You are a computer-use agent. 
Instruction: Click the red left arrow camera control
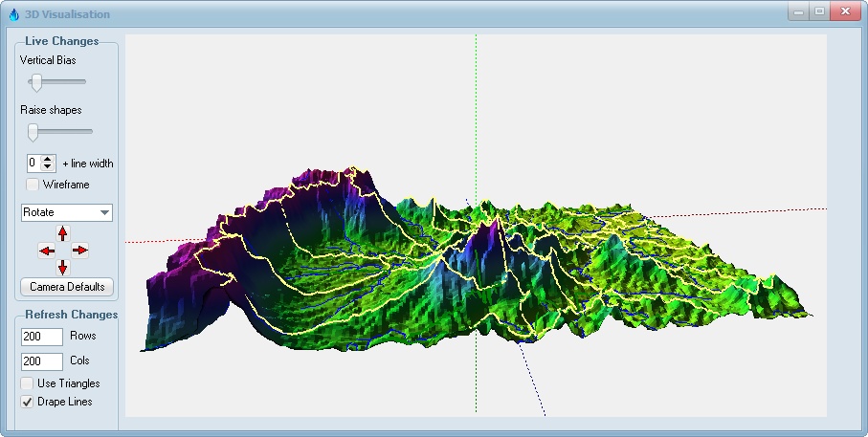click(47, 251)
